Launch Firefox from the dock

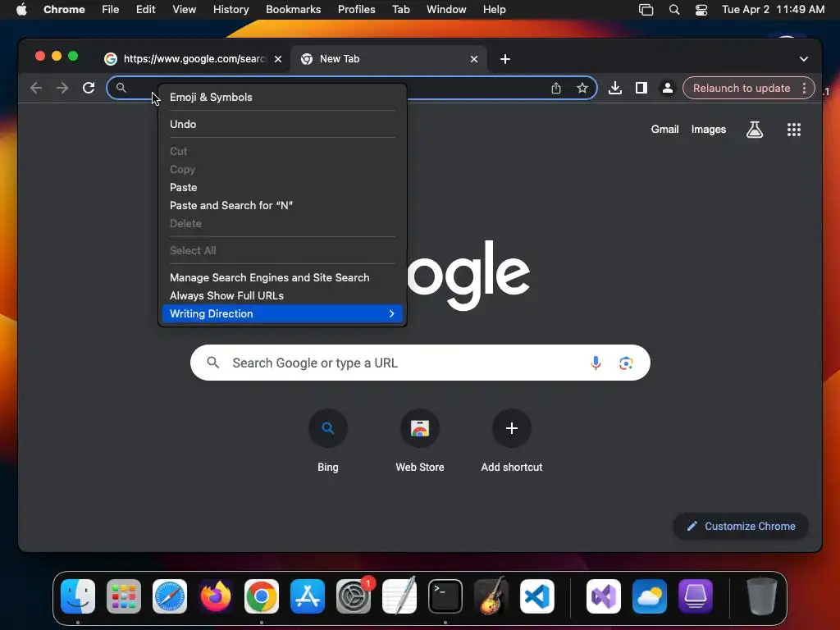coord(216,596)
